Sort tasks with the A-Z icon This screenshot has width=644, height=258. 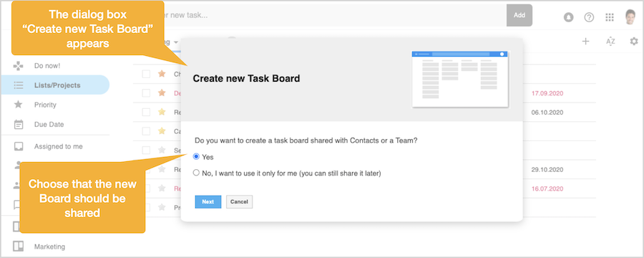click(x=611, y=41)
